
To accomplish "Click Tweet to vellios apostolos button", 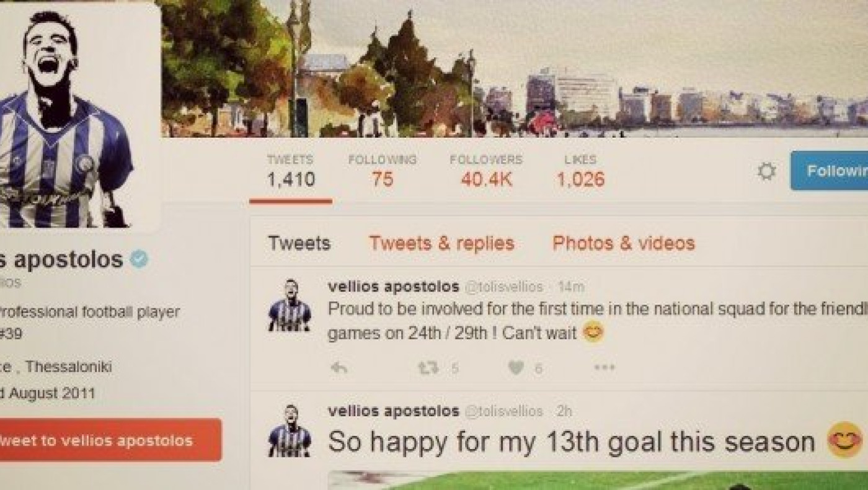I will click(x=110, y=440).
